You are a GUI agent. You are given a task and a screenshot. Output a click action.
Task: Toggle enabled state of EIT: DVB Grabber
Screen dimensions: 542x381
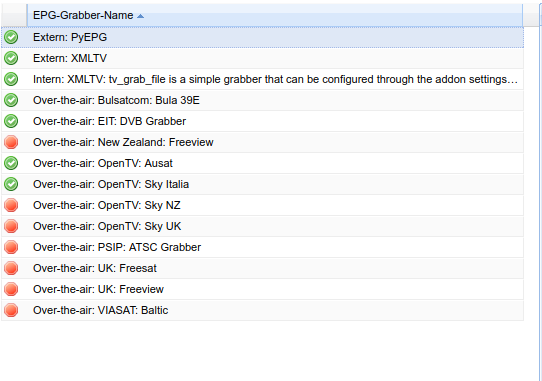click(x=11, y=121)
